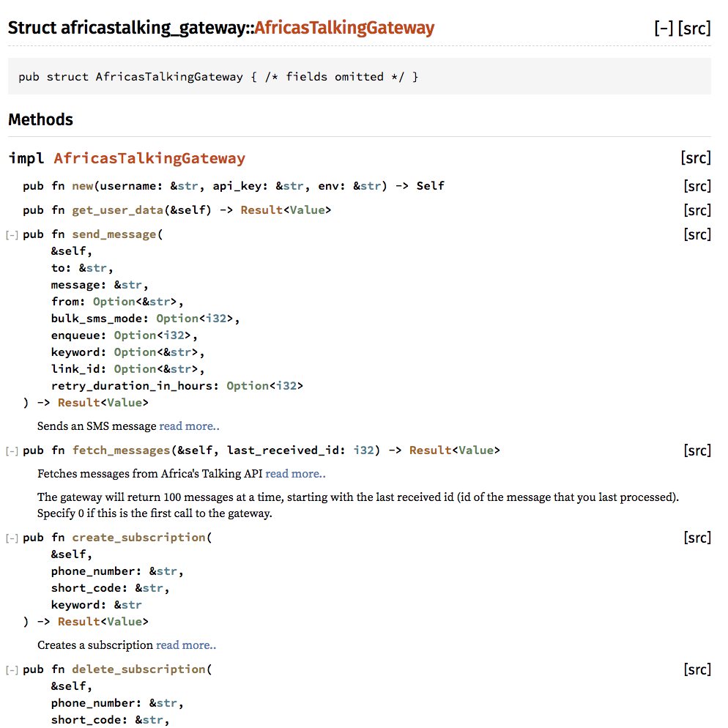View source of the impl block via [src]
Screen dimensions: 728x728
click(696, 158)
